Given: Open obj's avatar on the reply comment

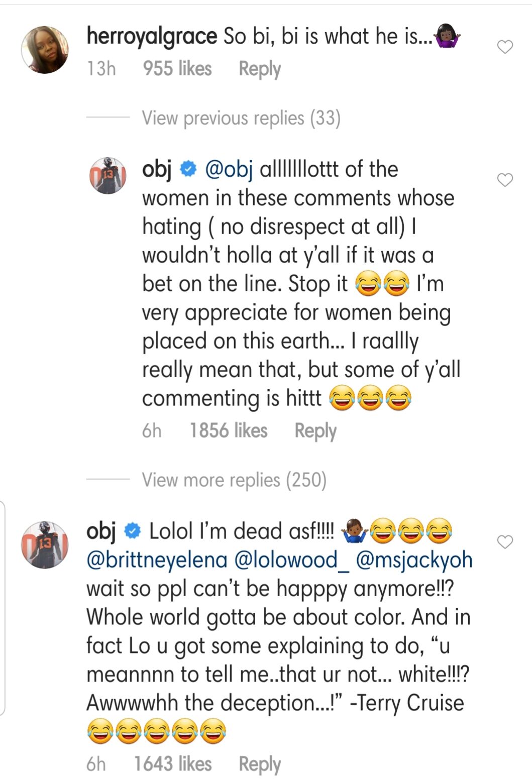Looking at the screenshot, I should pos(108,175).
